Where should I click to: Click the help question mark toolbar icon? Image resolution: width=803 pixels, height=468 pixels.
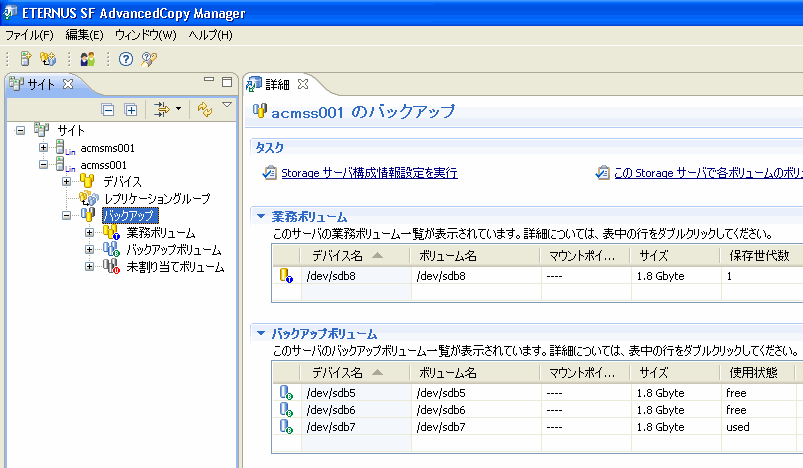click(126, 59)
